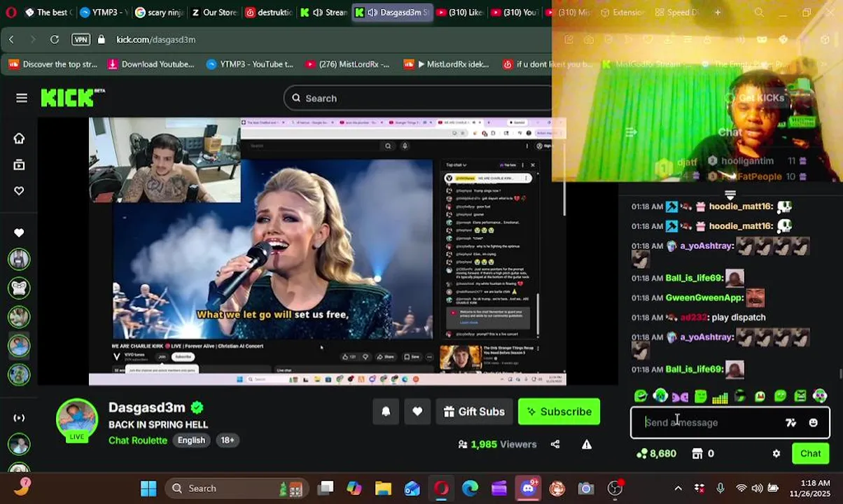The height and width of the screenshot is (504, 843).
Task: Click username GweenGweenApp in chat
Action: click(704, 297)
